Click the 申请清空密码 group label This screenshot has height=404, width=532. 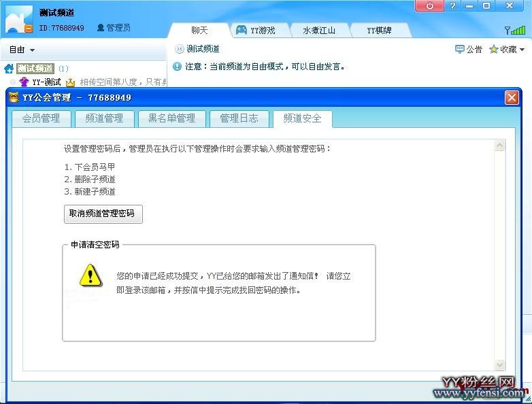point(95,245)
